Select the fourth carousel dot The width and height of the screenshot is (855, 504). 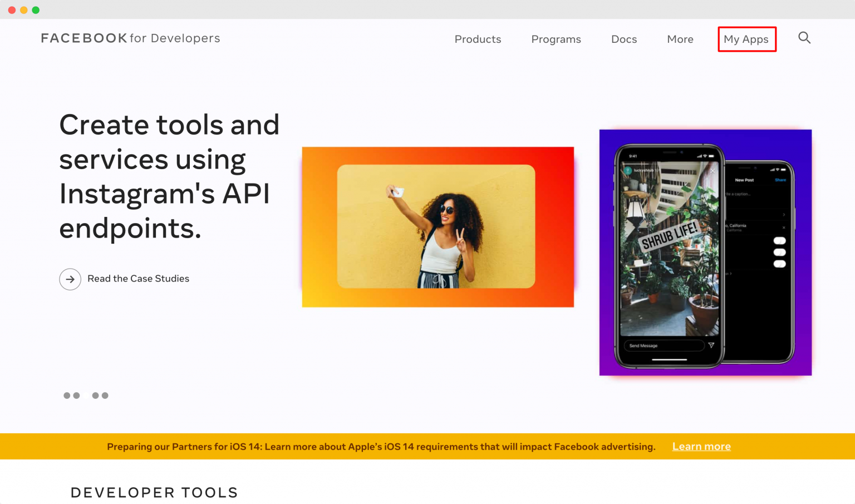(105, 396)
